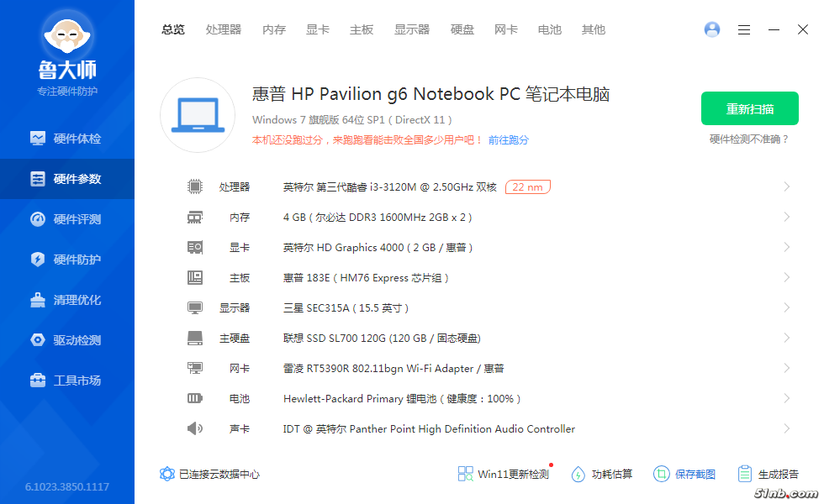Switch to the 总览 tab

pyautogui.click(x=173, y=29)
